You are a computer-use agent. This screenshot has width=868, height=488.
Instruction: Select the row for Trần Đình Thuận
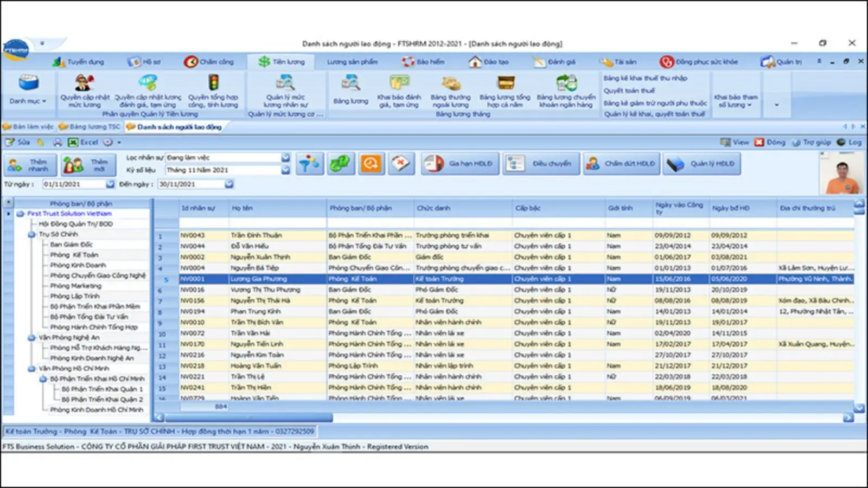click(x=505, y=235)
